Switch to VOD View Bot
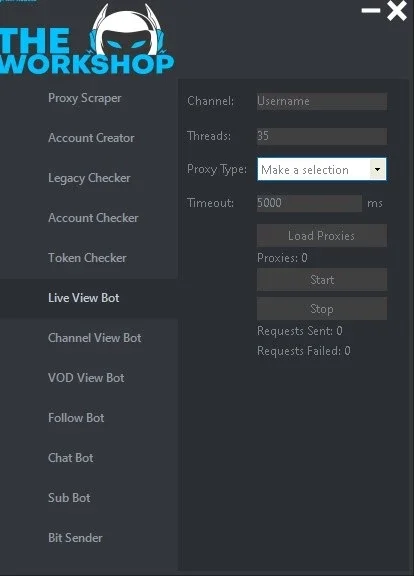The image size is (414, 576). [x=86, y=378]
